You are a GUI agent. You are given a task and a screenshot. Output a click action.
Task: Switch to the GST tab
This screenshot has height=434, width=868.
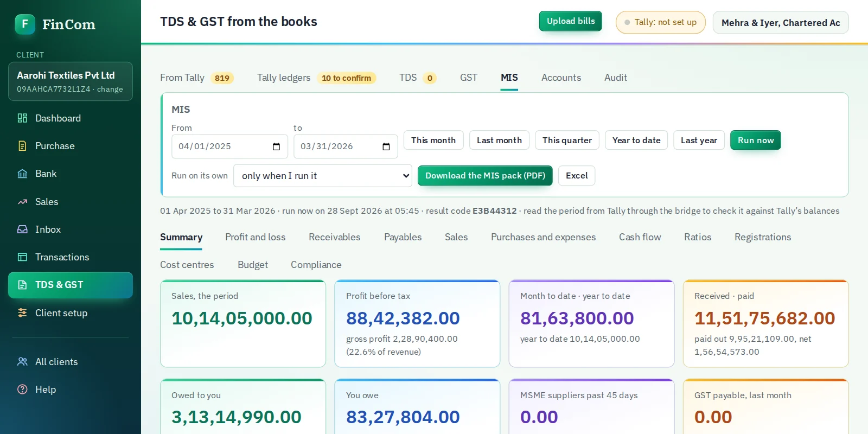point(469,78)
